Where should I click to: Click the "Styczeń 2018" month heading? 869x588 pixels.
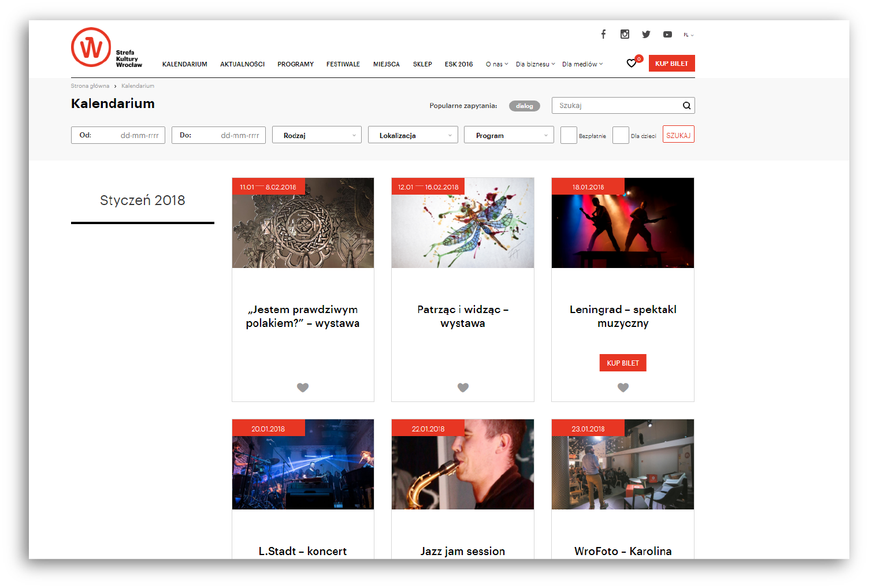pos(143,200)
